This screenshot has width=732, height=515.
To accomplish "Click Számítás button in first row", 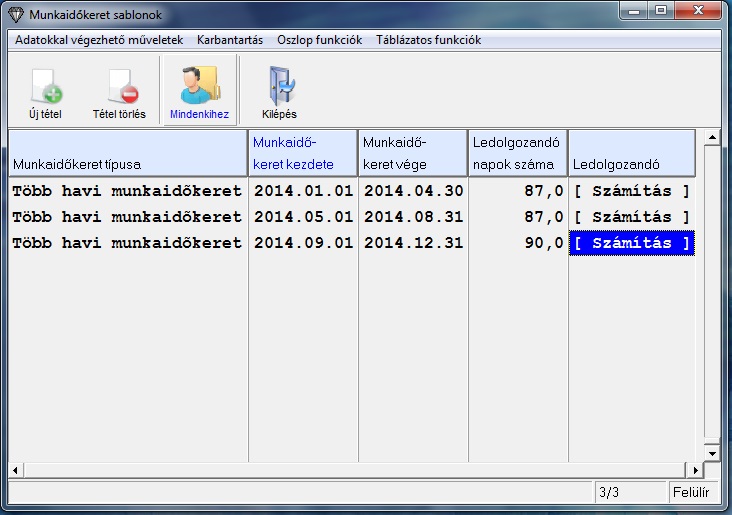I will point(631,190).
